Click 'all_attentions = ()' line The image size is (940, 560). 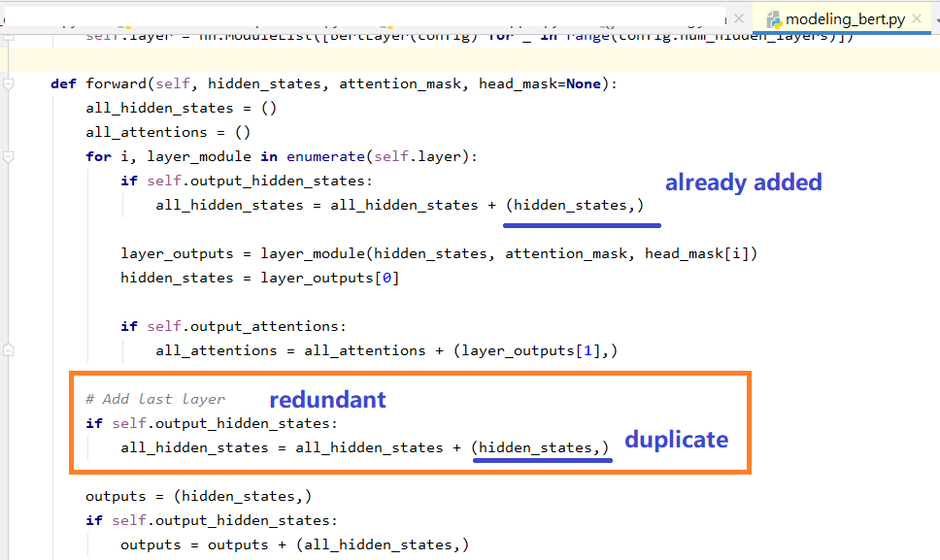(168, 132)
